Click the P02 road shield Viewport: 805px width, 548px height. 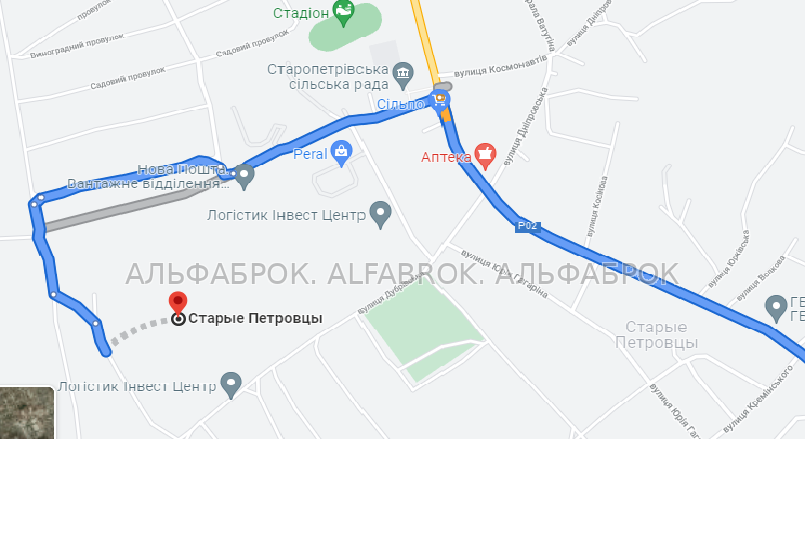coord(527,226)
